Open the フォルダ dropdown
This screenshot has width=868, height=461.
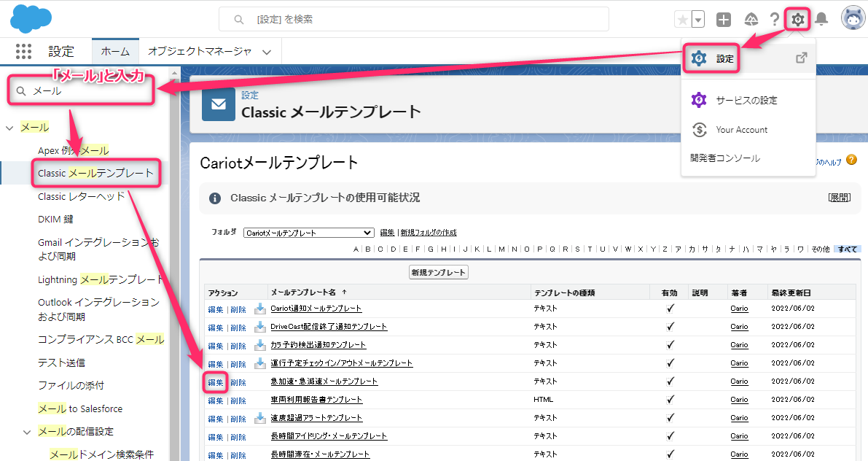(x=309, y=233)
